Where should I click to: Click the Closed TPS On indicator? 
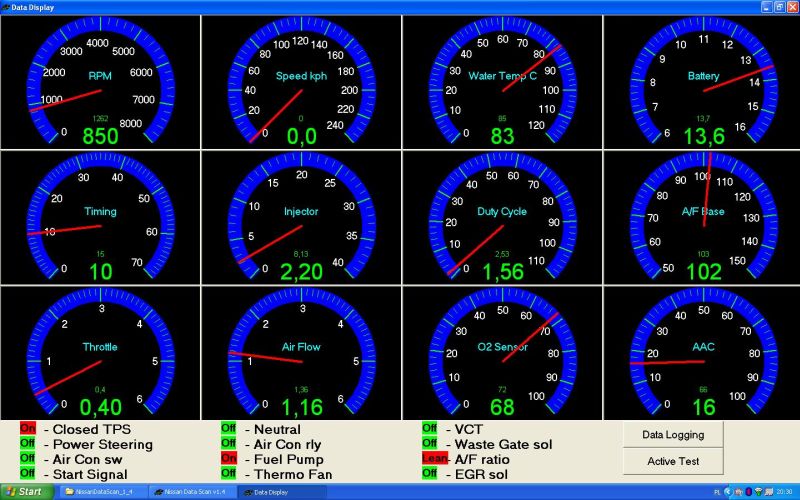(27, 429)
